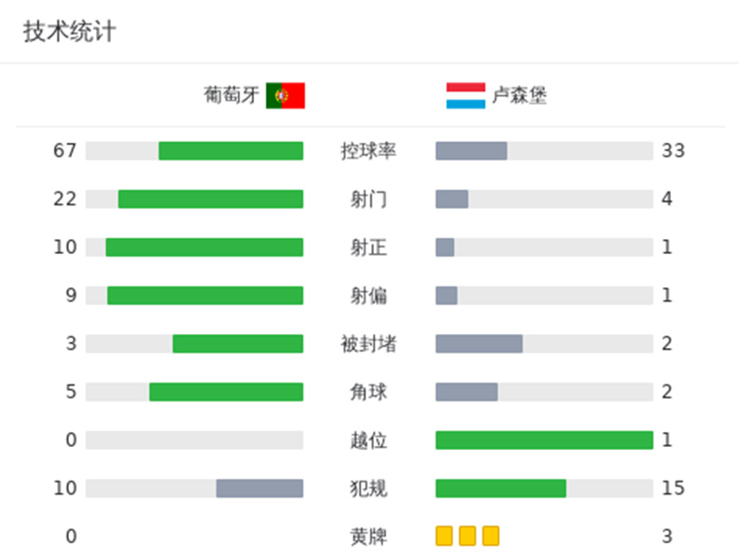This screenshot has height=560, width=739.
Task: Select the 犯规 stat label
Action: 369,488
